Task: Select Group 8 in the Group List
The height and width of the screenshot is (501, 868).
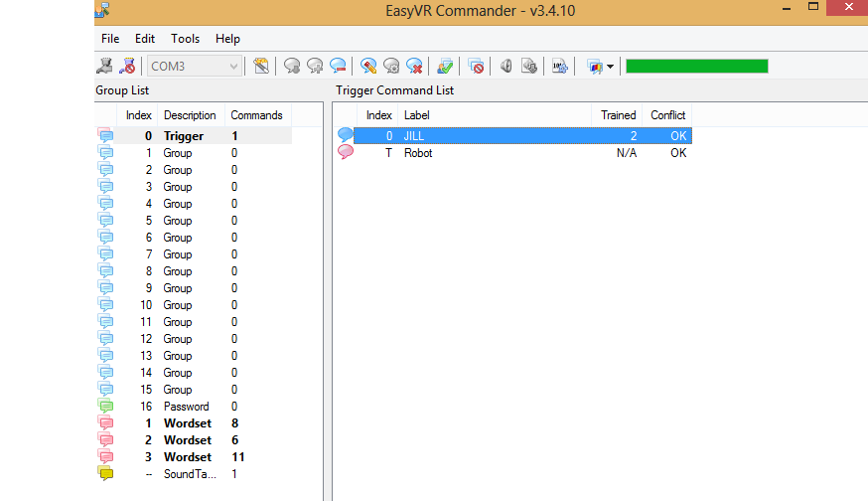Action: [x=194, y=271]
